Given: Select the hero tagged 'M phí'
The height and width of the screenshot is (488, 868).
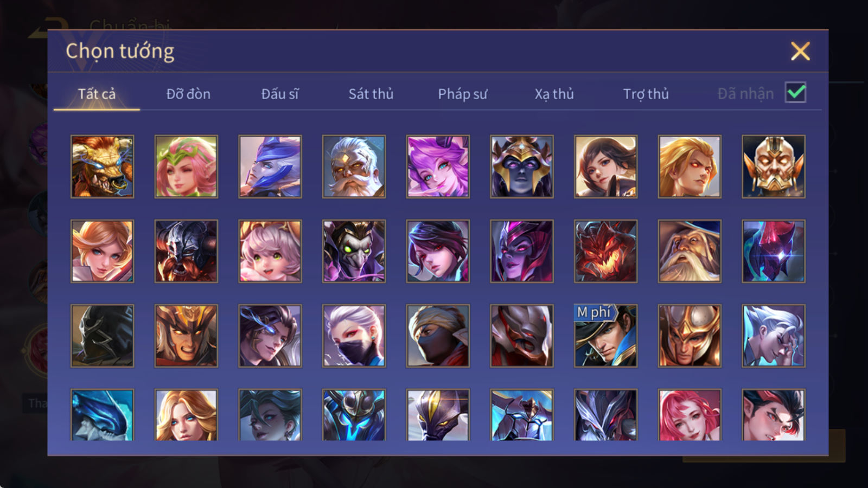Looking at the screenshot, I should (x=605, y=336).
